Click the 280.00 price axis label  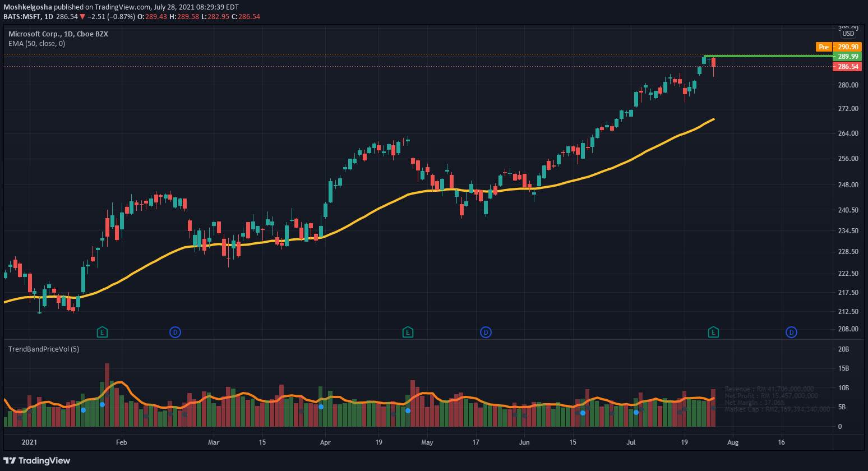click(848, 85)
